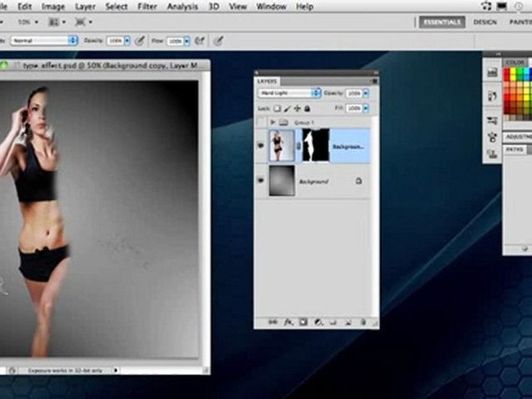Toggle Lock image pixels brush icon
The height and width of the screenshot is (399, 532).
[x=288, y=108]
